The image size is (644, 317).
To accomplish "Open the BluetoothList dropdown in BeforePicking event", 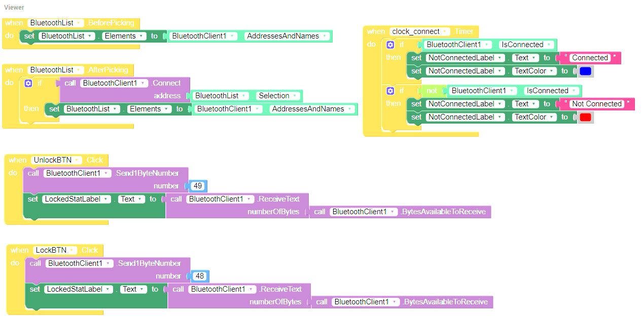I will coord(79,22).
